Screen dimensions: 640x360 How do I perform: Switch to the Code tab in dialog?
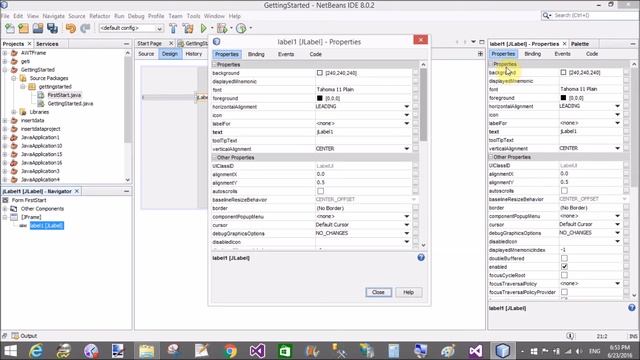pyautogui.click(x=315, y=54)
